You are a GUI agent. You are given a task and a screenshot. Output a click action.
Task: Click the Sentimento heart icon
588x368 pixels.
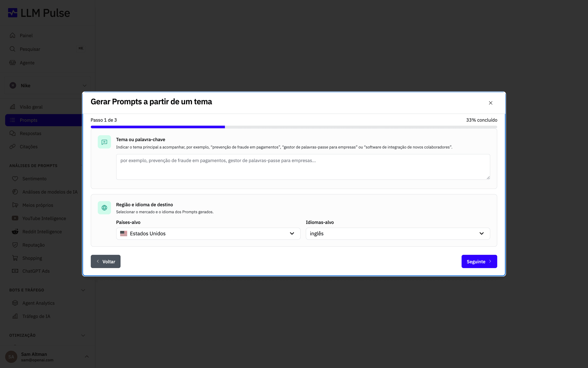point(15,178)
